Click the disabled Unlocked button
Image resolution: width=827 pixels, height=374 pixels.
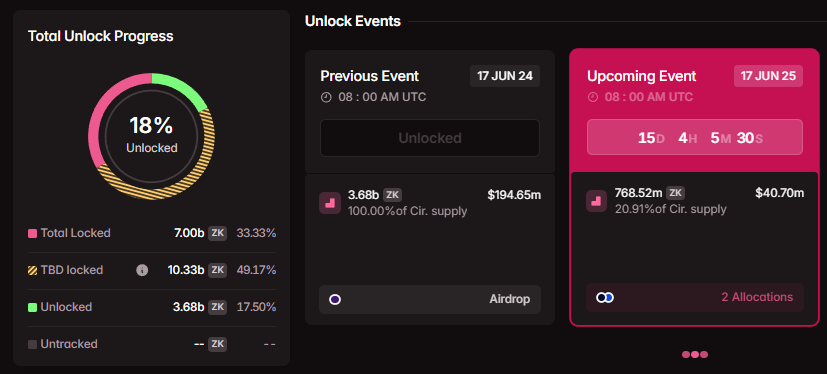coord(430,138)
